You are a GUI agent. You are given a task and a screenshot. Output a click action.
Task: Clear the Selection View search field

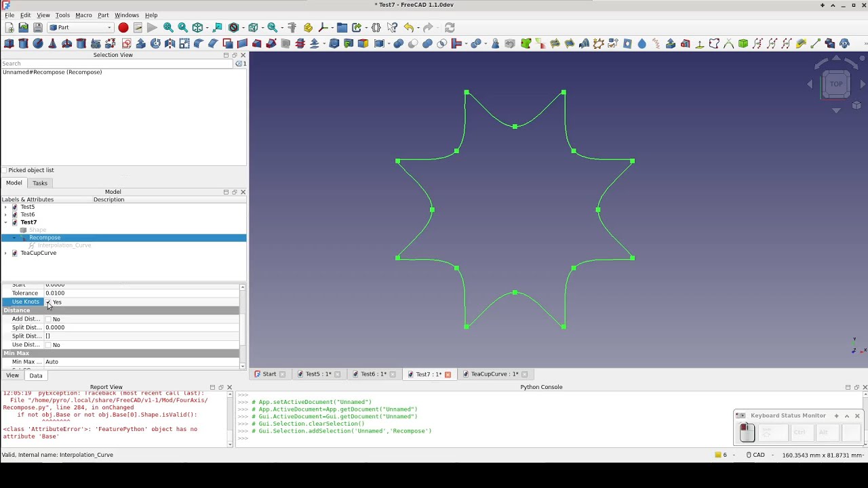[239, 64]
